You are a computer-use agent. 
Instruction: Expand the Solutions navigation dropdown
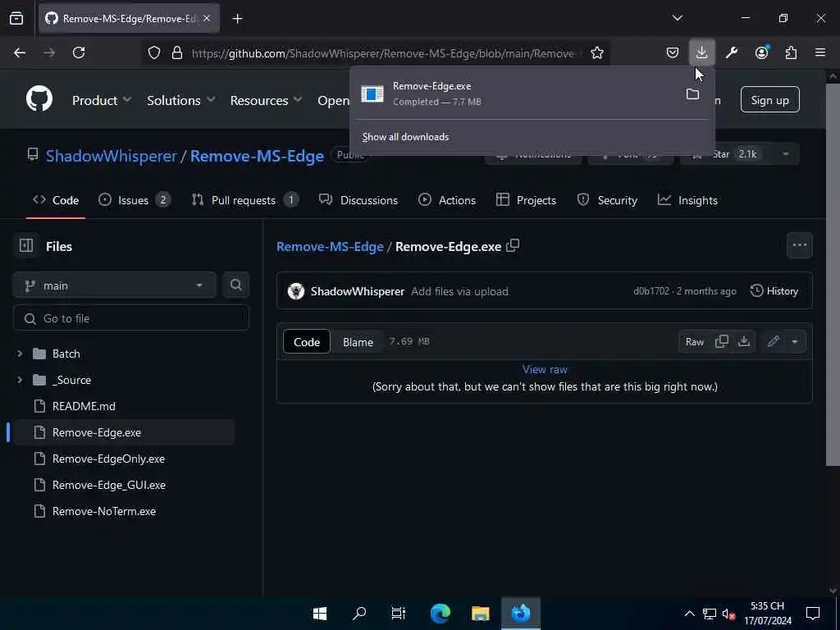click(180, 100)
